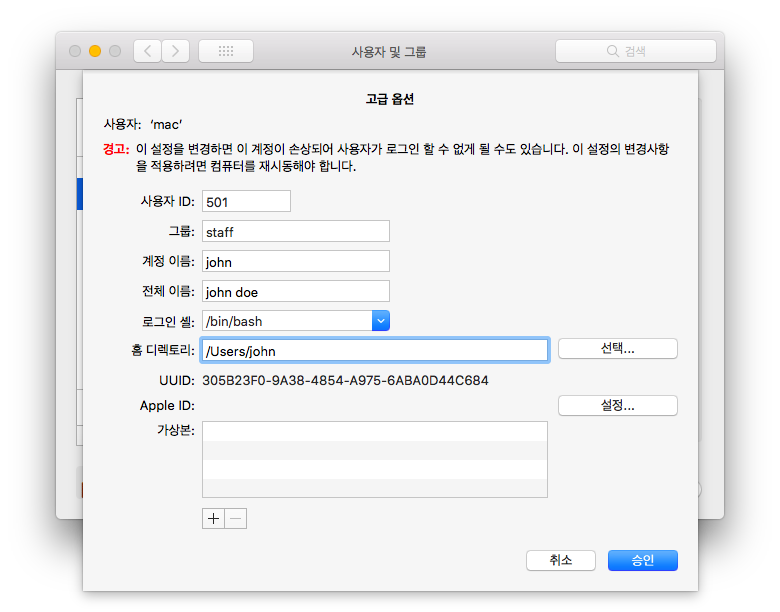Screen dimensions: 780x612
Task: Click the 전체 이름 field containing john doe
Action: point(295,291)
